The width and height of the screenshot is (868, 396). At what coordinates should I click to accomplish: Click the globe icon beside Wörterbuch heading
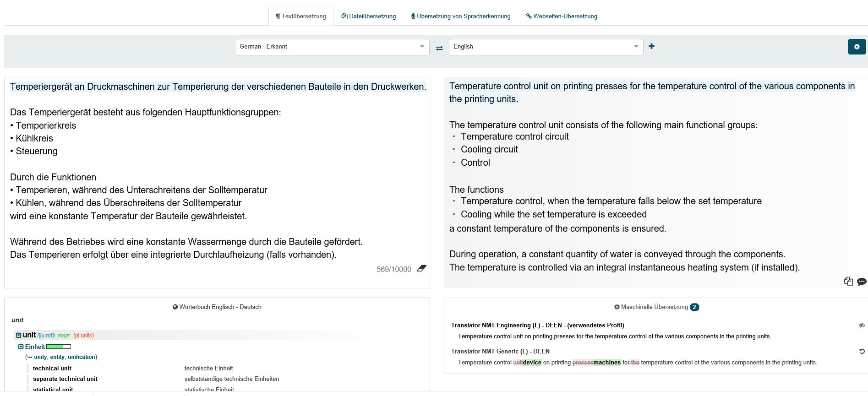tap(175, 307)
